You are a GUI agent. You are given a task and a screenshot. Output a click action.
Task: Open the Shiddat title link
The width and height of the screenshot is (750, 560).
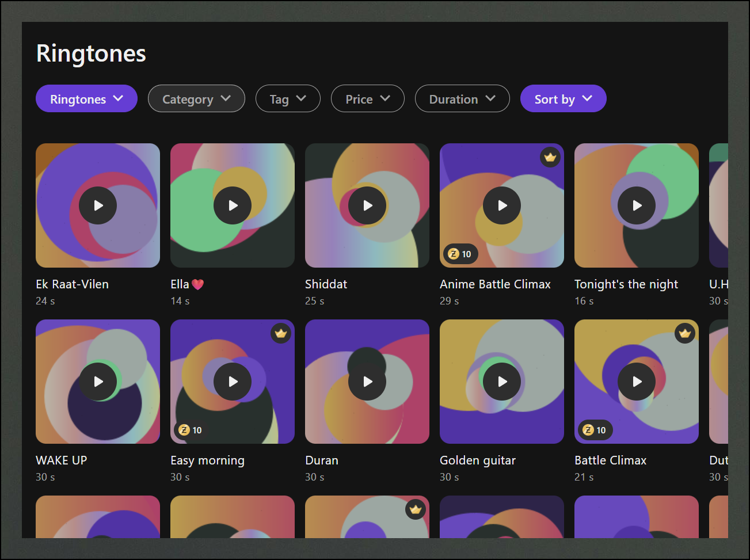pos(326,284)
